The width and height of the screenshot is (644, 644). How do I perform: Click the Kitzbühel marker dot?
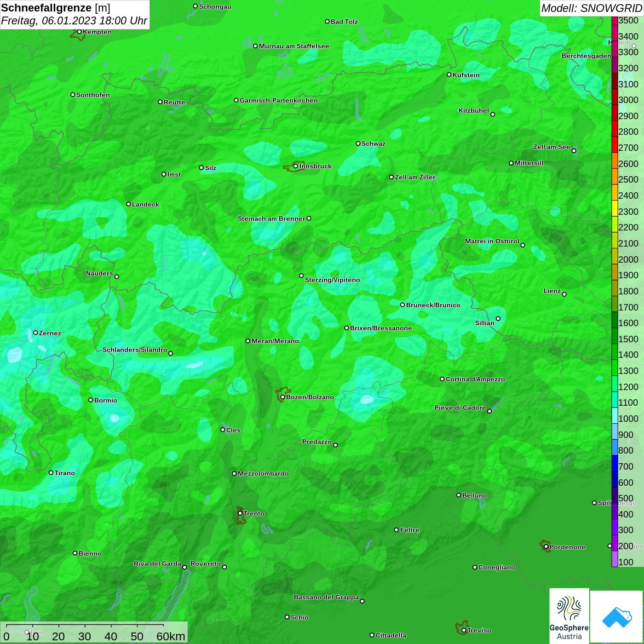tap(493, 115)
